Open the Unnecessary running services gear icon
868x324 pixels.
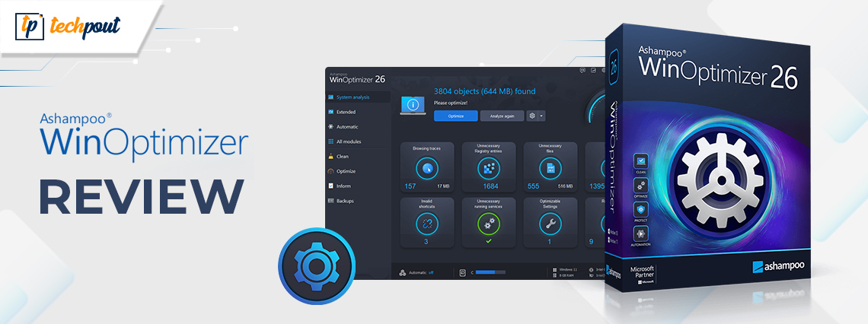(488, 223)
